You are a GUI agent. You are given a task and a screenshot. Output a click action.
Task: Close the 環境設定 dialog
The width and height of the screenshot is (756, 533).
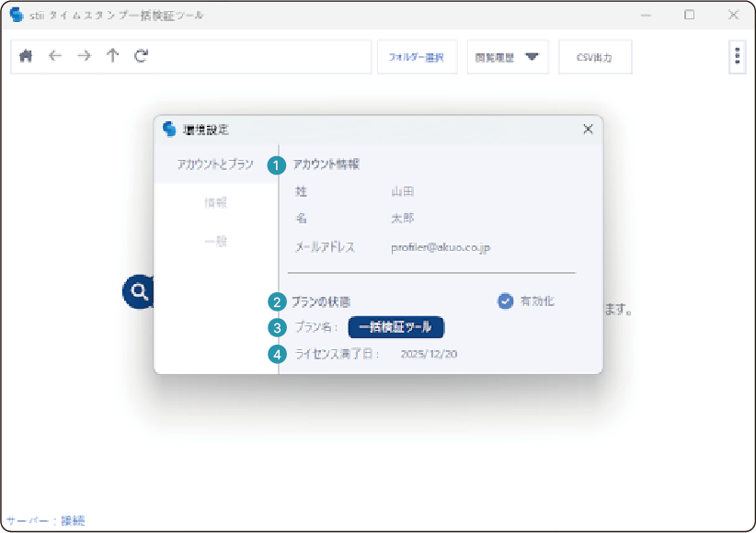pos(588,130)
